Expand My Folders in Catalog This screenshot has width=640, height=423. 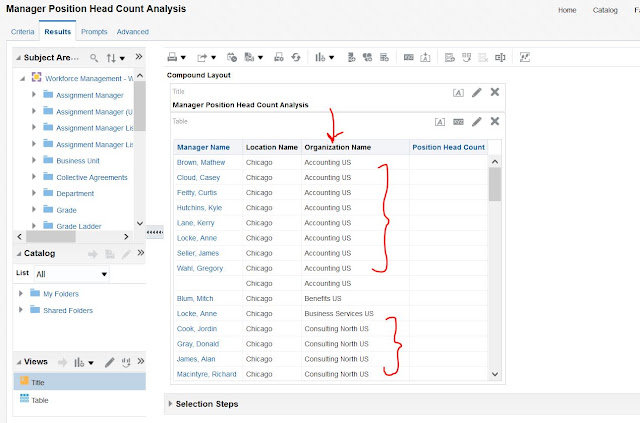[20, 293]
